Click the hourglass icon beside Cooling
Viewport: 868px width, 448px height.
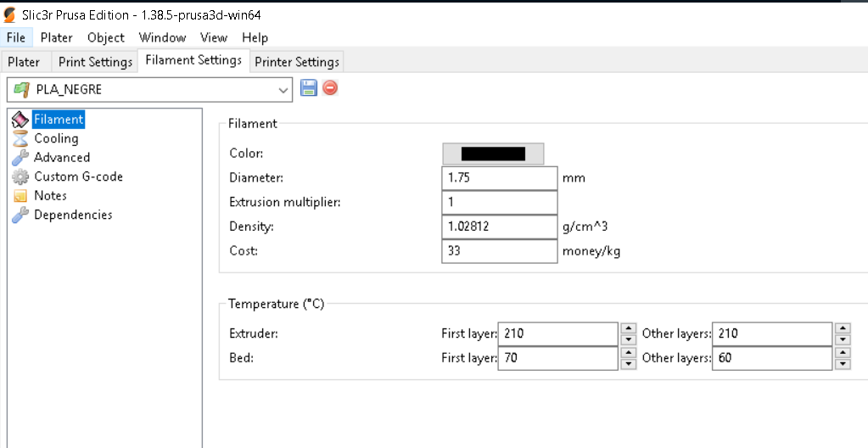20,138
